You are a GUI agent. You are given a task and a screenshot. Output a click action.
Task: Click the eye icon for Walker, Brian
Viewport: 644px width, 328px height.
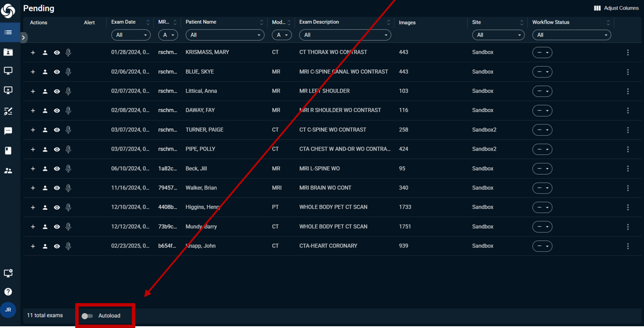[x=57, y=188]
